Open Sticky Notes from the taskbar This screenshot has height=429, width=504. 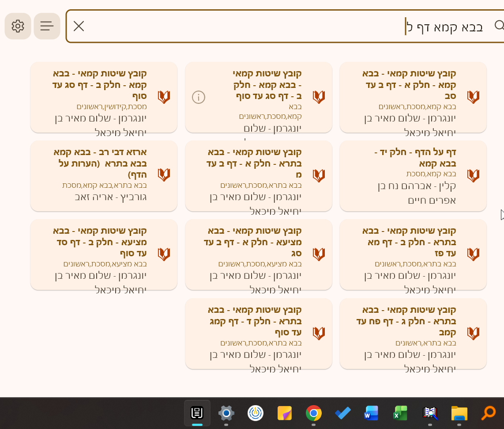285,414
